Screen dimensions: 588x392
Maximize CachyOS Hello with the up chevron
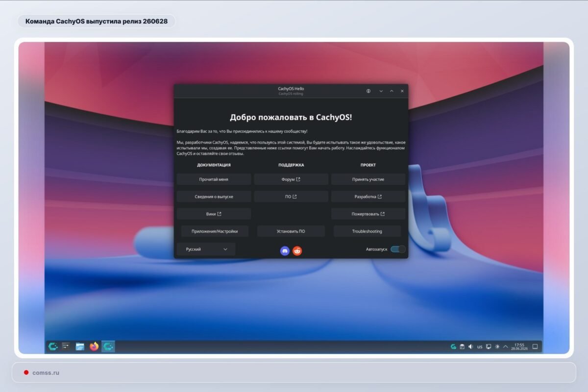(392, 91)
